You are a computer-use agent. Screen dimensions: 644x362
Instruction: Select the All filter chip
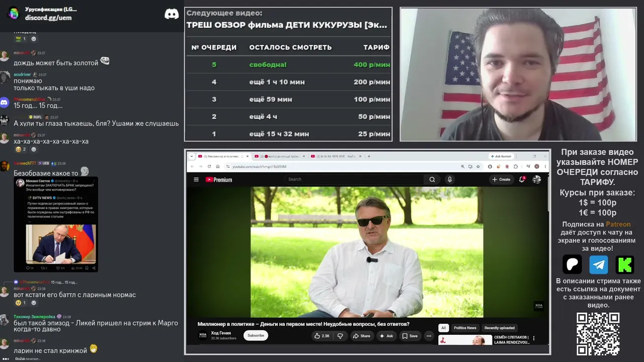[443, 328]
